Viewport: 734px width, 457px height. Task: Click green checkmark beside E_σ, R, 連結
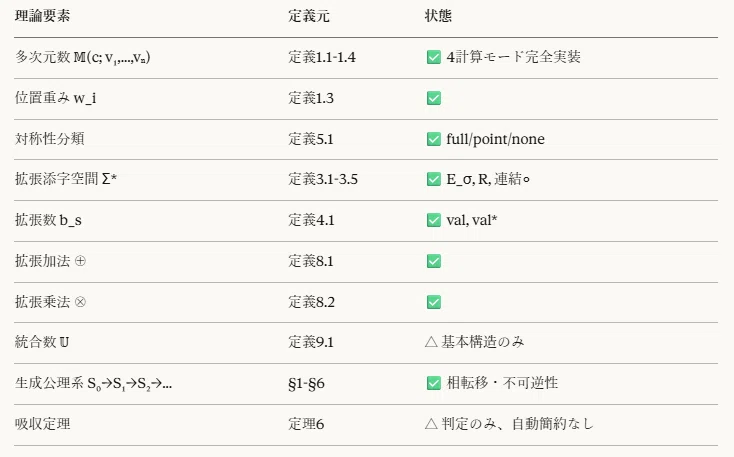coord(434,179)
